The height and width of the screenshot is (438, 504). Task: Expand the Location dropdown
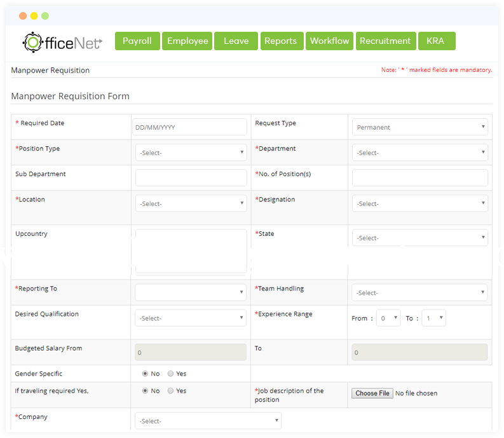click(191, 203)
